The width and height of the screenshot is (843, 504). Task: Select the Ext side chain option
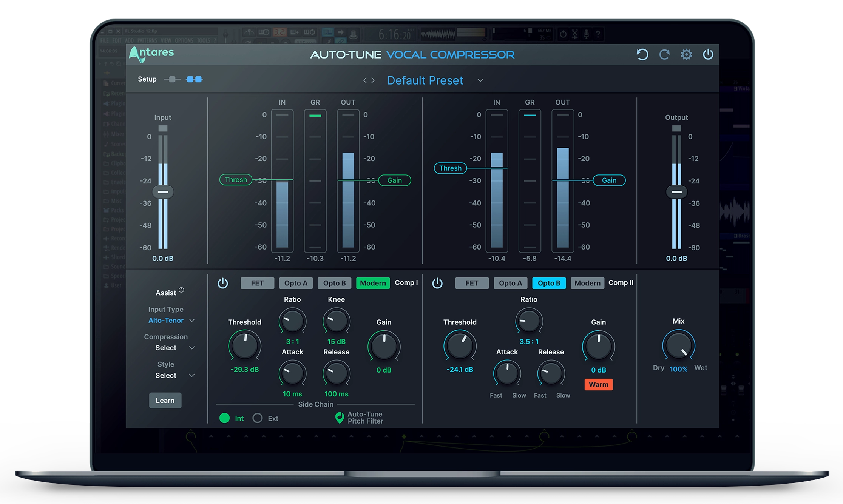tap(258, 418)
